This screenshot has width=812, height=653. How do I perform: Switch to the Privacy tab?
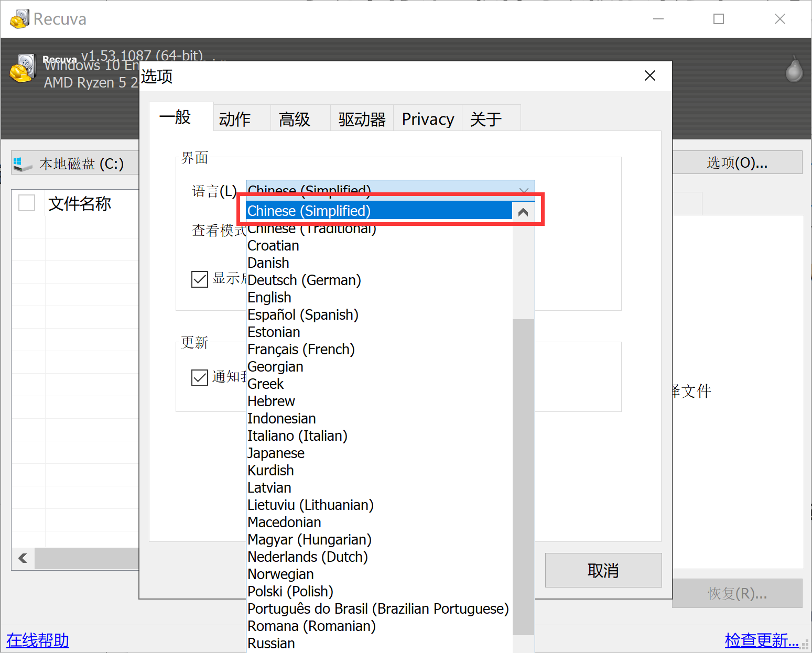pos(428,119)
